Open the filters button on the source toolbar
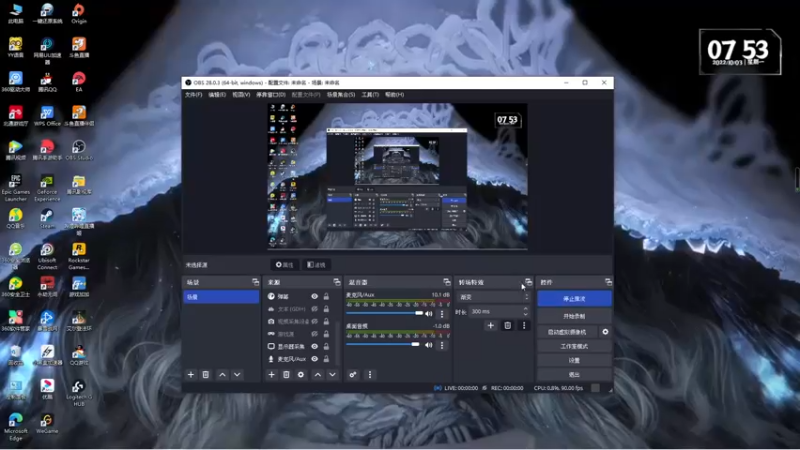The image size is (800, 450). point(316,265)
